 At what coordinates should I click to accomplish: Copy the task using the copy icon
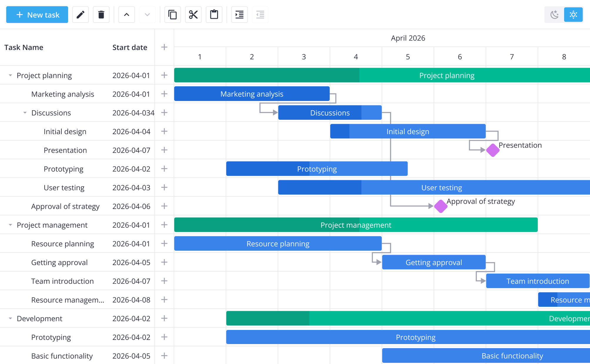tap(172, 15)
